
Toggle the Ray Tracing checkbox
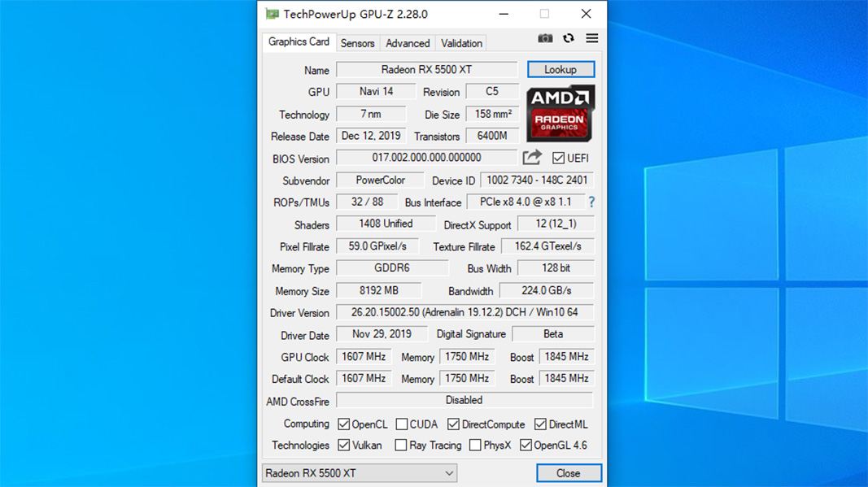401,445
